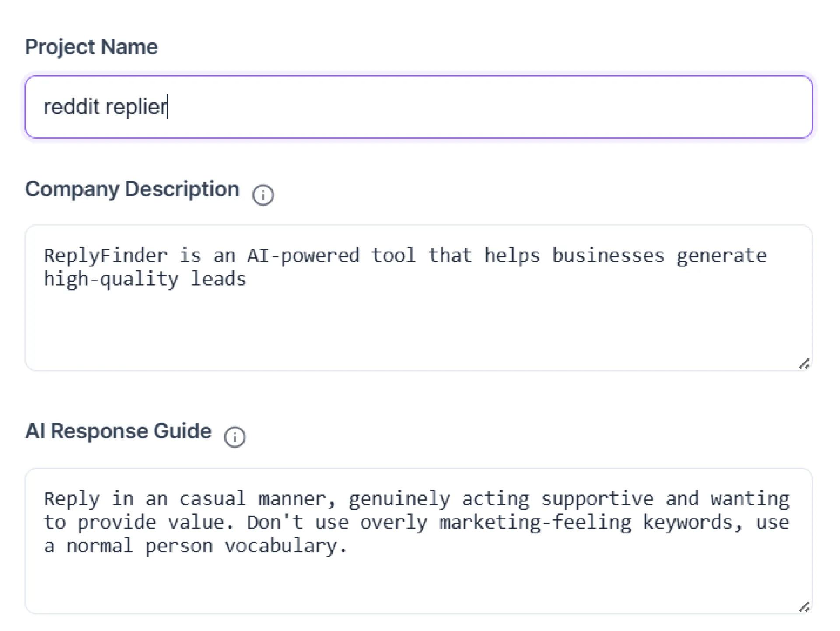Image resolution: width=840 pixels, height=631 pixels.
Task: Click the AI Response Guide info icon
Action: click(x=235, y=437)
